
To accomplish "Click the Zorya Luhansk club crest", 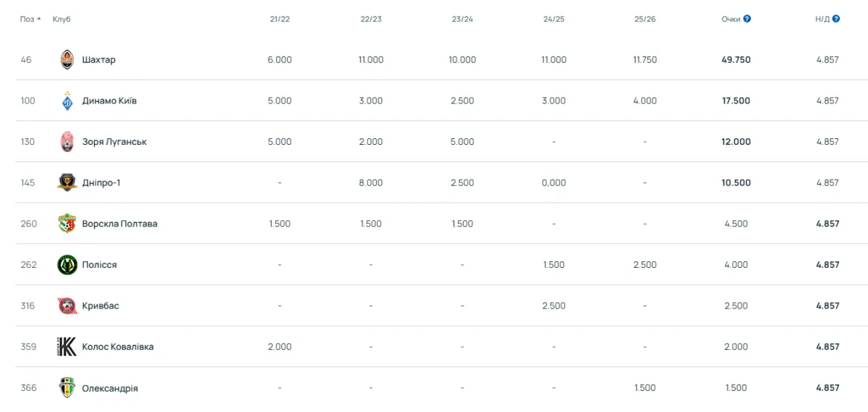I will pos(67,142).
